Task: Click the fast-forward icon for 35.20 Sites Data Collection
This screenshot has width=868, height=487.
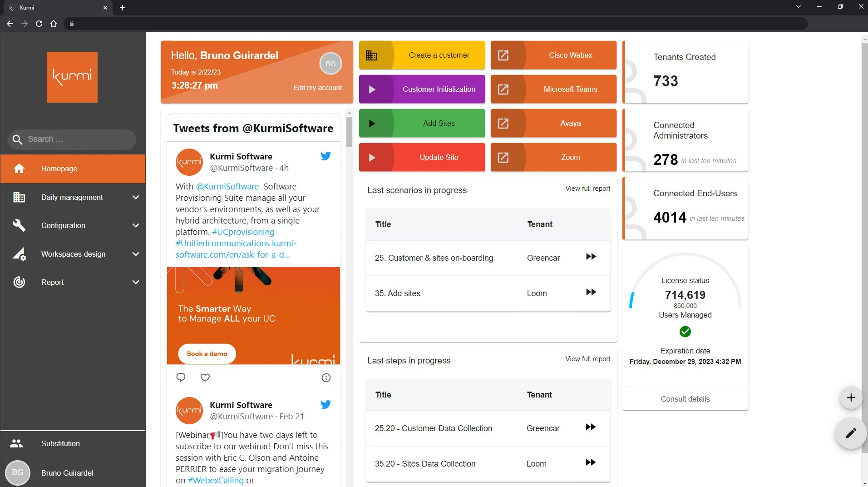Action: tap(590, 462)
